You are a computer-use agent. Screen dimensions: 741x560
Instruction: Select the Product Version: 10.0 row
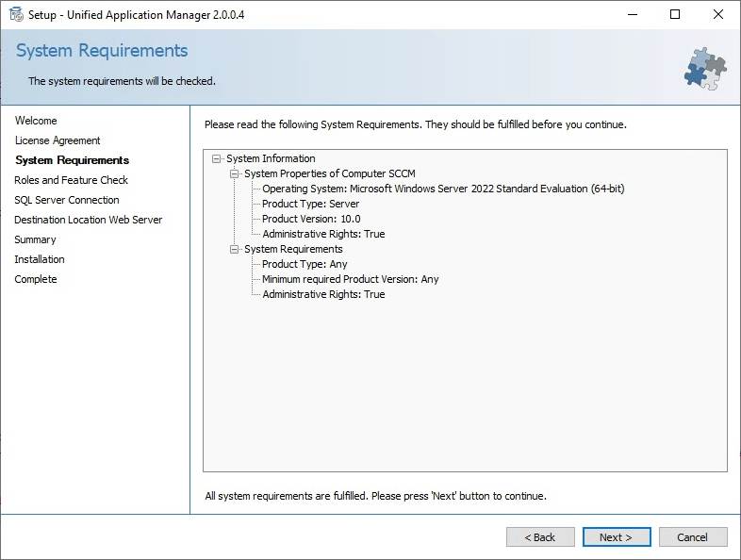tap(311, 219)
